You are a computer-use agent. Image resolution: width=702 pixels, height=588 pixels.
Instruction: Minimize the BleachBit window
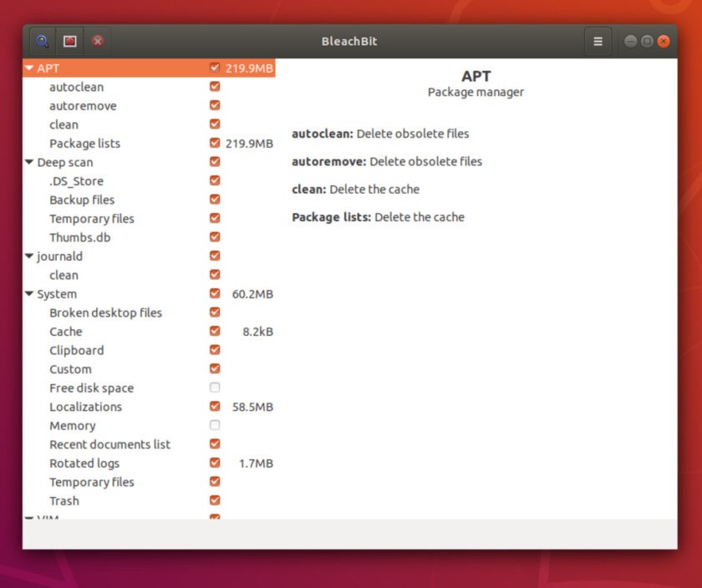point(630,42)
